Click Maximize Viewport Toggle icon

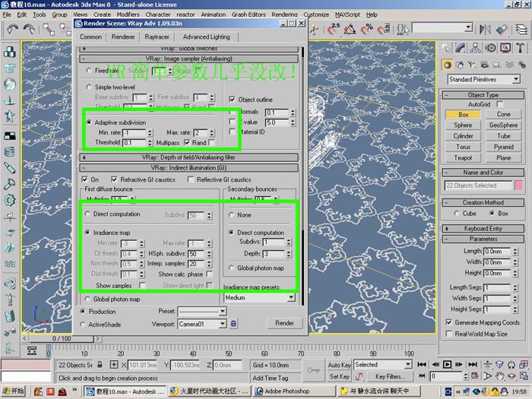tap(524, 376)
